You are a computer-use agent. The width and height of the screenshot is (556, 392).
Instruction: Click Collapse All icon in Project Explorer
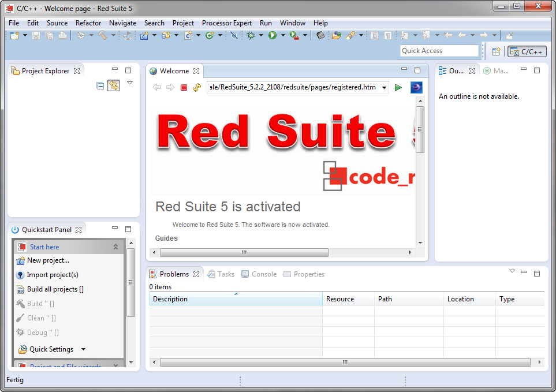[100, 85]
